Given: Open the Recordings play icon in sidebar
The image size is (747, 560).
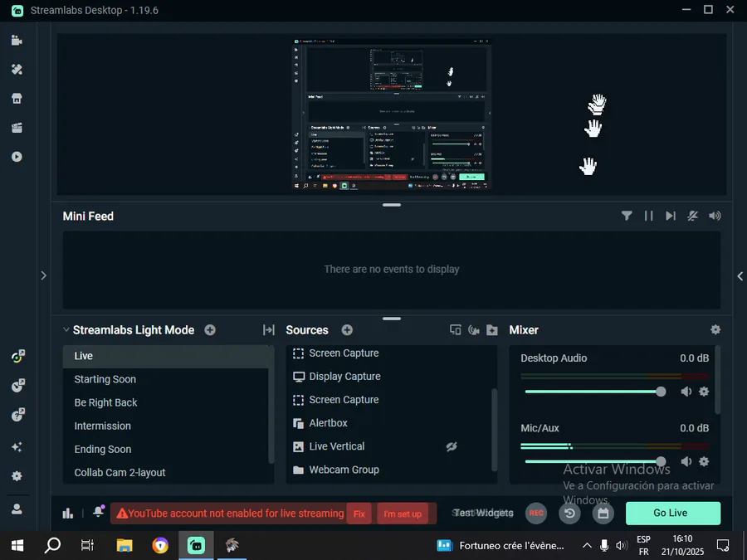Looking at the screenshot, I should click(x=17, y=157).
